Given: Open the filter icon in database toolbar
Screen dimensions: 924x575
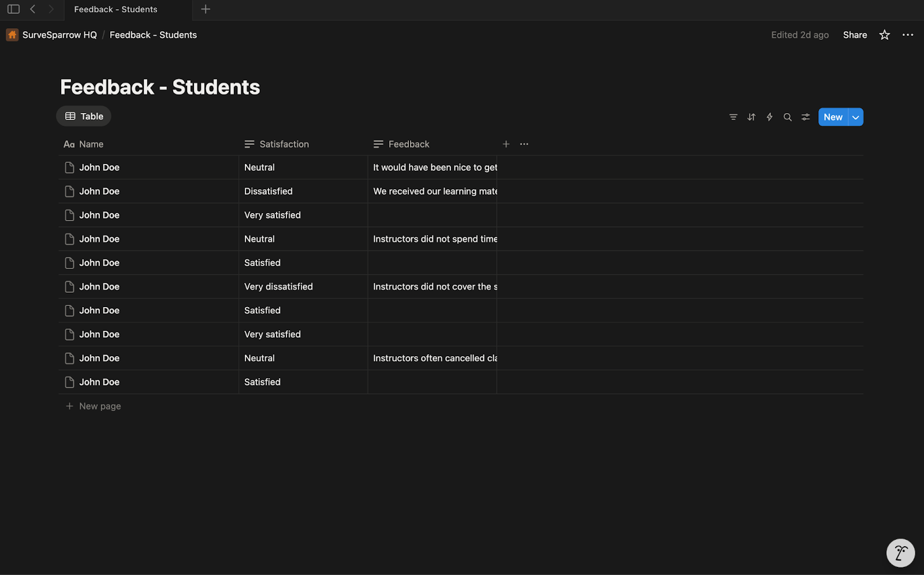Looking at the screenshot, I should tap(733, 117).
